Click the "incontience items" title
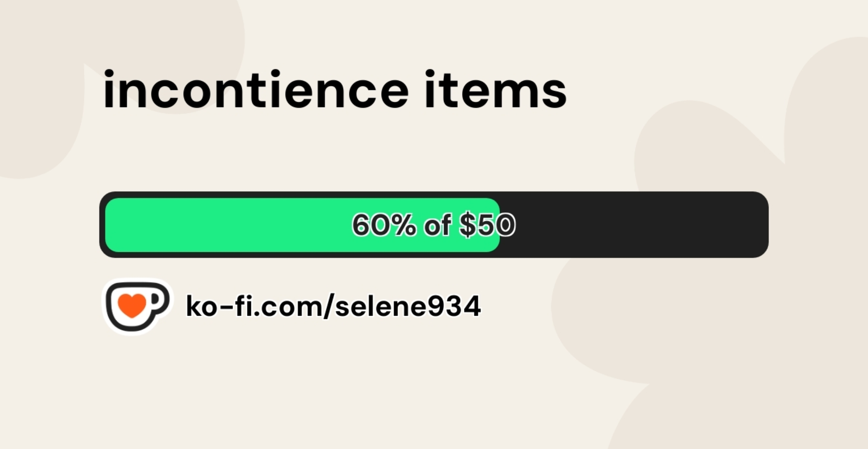This screenshot has height=449, width=868. 334,90
